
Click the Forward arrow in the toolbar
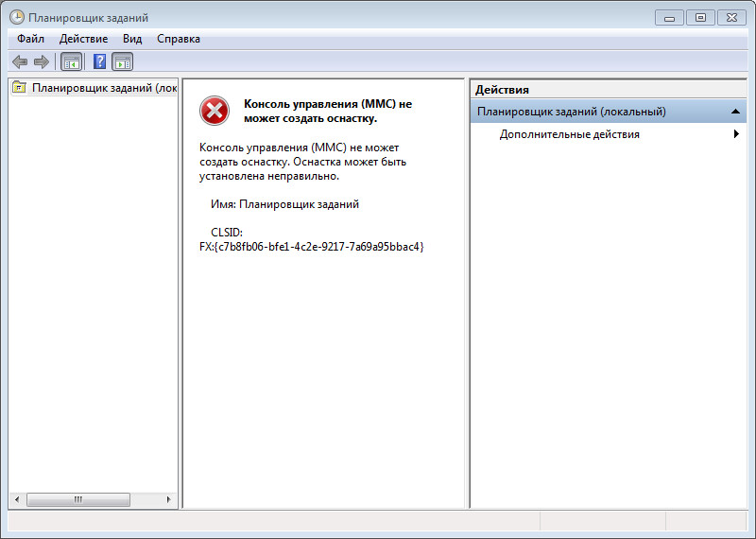(x=41, y=61)
